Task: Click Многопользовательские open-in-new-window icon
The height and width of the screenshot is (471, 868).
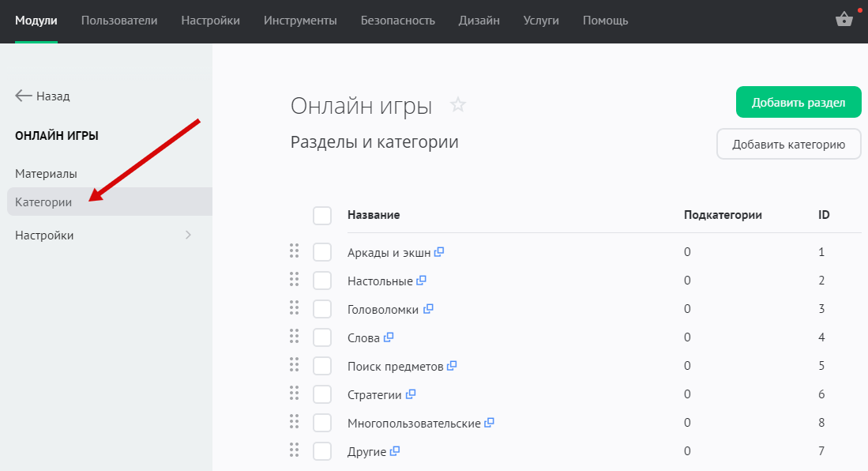Action: coord(489,423)
